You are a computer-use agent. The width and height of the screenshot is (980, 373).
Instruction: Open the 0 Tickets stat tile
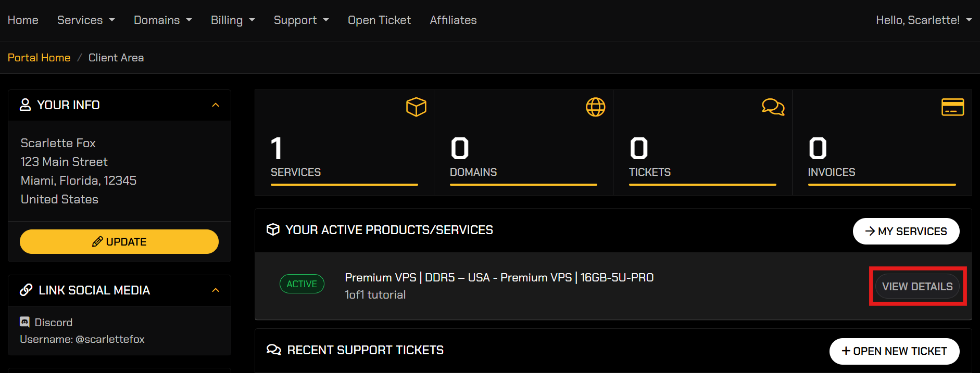pyautogui.click(x=702, y=143)
